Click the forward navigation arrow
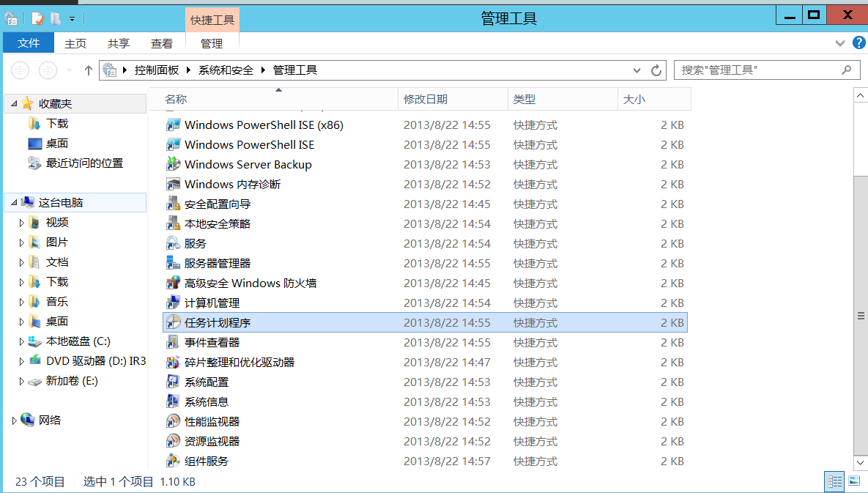The height and width of the screenshot is (493, 868). [x=48, y=70]
